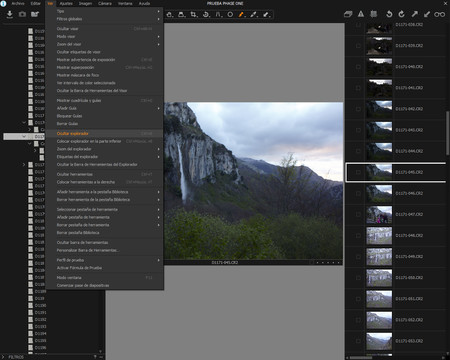The height and width of the screenshot is (360, 450).
Task: Click the import images download icon
Action: coord(10,14)
